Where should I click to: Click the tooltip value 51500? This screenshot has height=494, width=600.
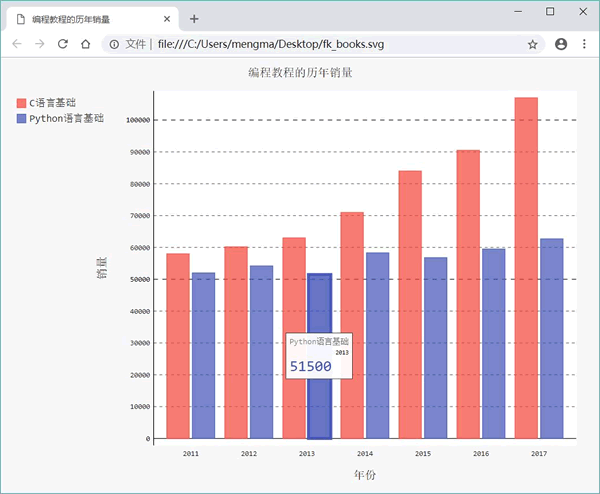coord(310,366)
